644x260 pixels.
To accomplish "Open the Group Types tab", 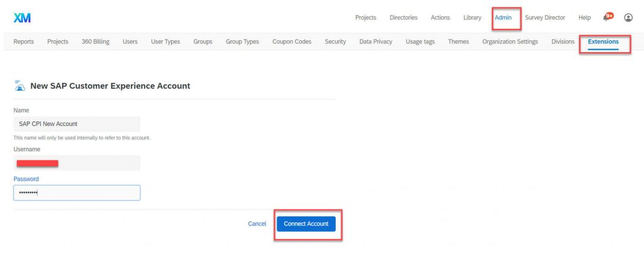I will pos(242,42).
